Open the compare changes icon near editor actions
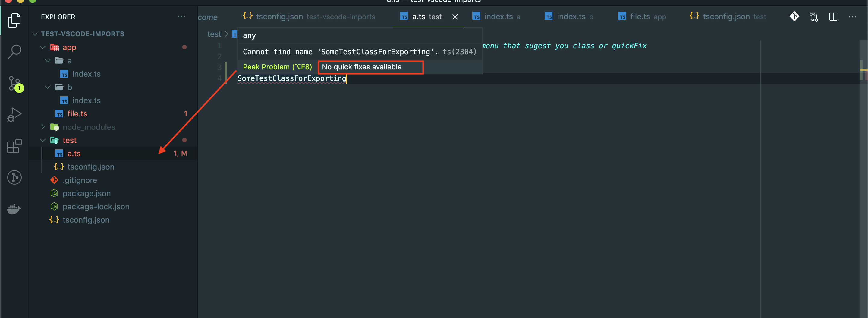The image size is (868, 318). coord(814,17)
